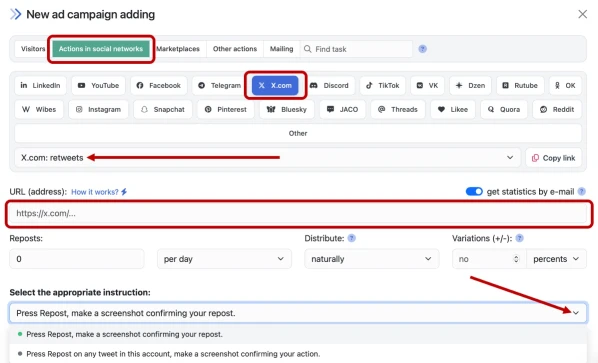Screen dimensions: 598x363
Task: Open help icon for e-mail statistics
Action: (581, 191)
